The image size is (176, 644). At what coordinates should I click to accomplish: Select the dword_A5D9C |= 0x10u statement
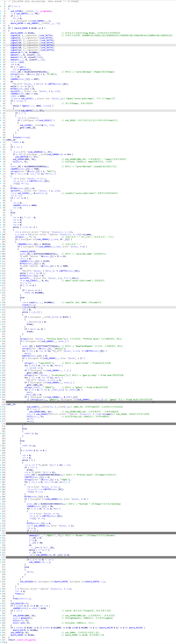coord(23,33)
